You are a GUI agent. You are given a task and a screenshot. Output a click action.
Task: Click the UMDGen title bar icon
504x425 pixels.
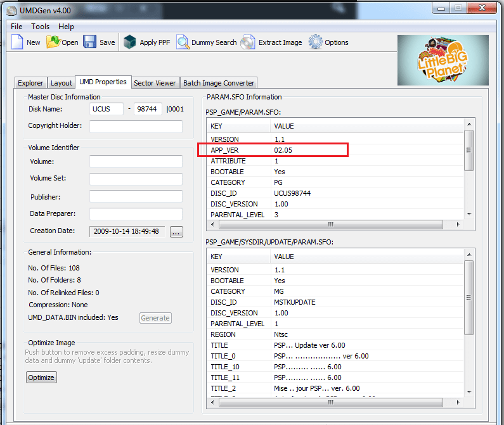pyautogui.click(x=11, y=9)
